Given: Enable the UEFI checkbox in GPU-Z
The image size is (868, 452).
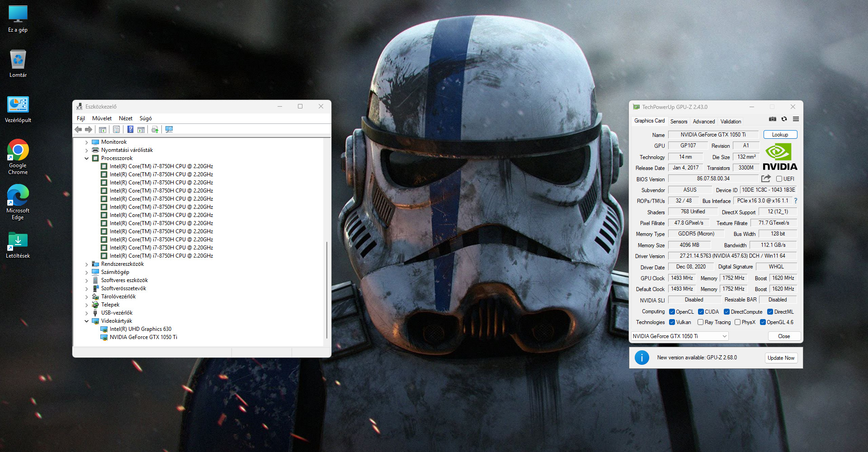Looking at the screenshot, I should 779,179.
